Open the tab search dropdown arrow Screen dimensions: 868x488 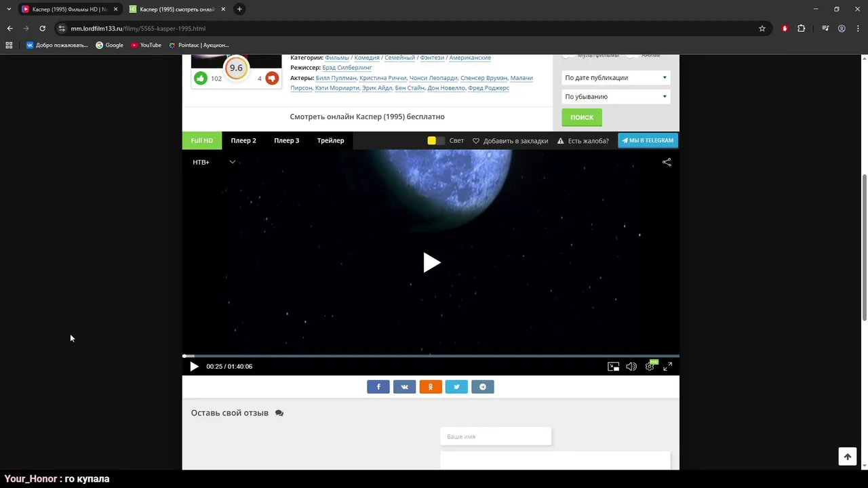coord(9,9)
